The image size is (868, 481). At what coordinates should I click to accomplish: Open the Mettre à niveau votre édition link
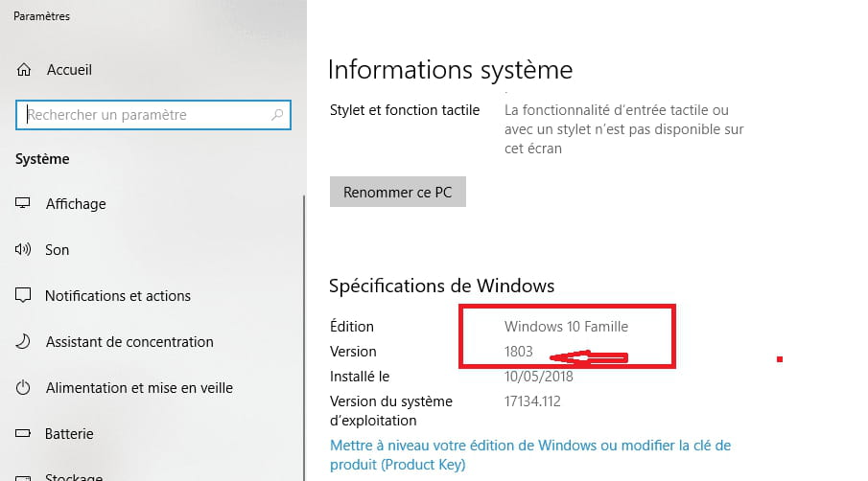(530, 454)
